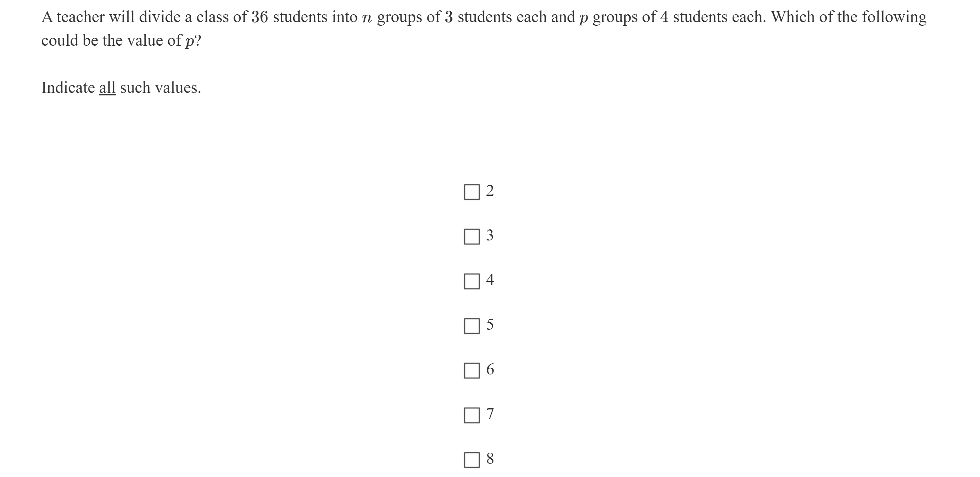Click the number 36 in the question

259,18
